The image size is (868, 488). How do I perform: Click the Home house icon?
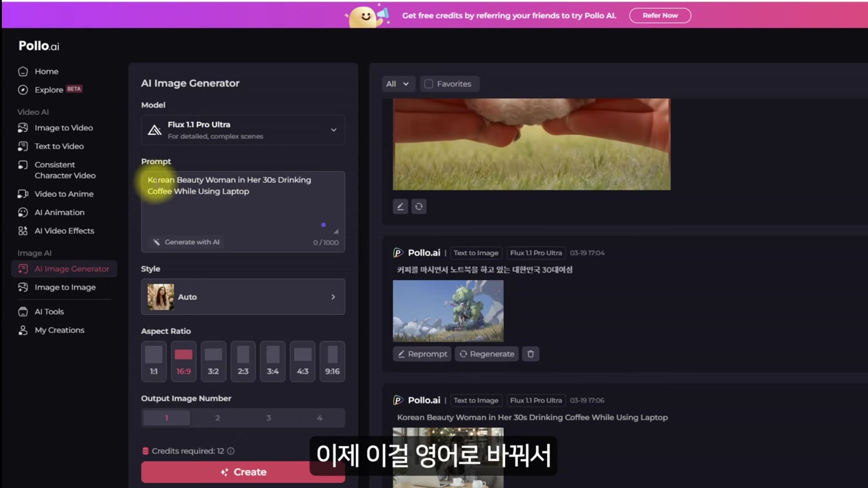point(23,72)
